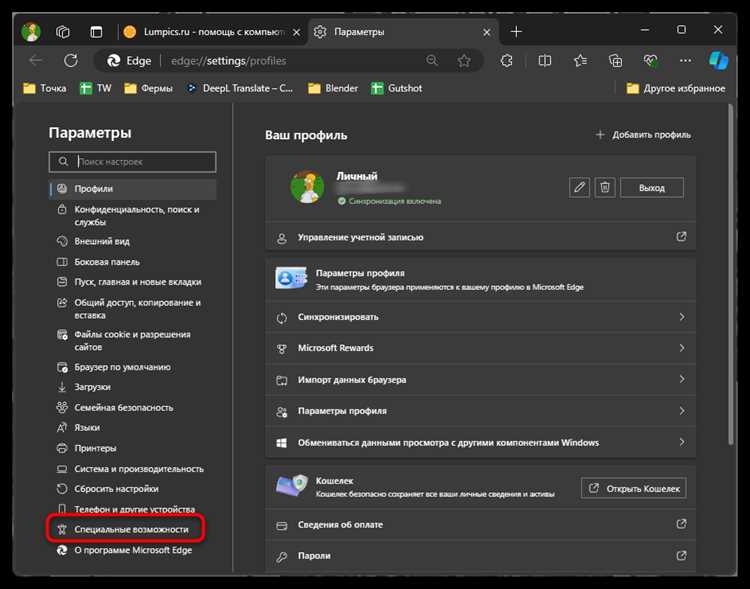Open TW bookmark
This screenshot has width=750, height=589.
click(96, 88)
